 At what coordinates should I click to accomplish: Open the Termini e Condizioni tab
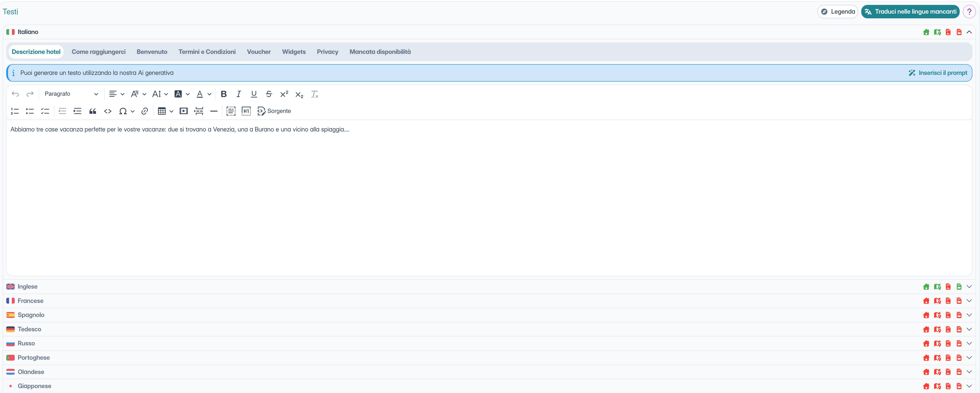pos(207,52)
